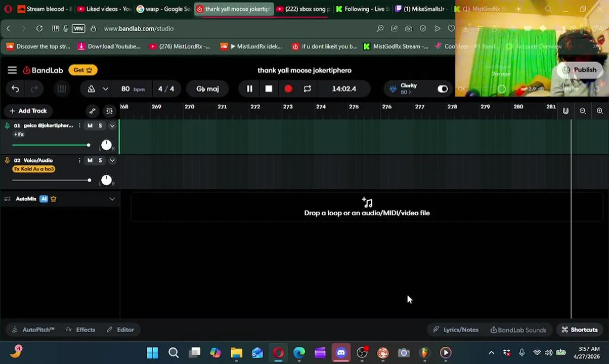The width and height of the screenshot is (609, 364).
Task: Mute track 02 Voice/Audio
Action: click(90, 160)
